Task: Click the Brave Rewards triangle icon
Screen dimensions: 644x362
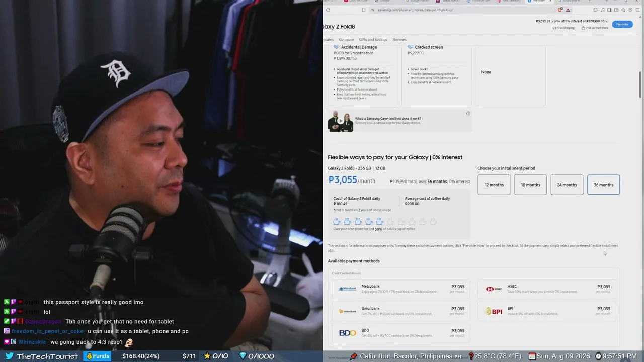Action: click(568, 10)
